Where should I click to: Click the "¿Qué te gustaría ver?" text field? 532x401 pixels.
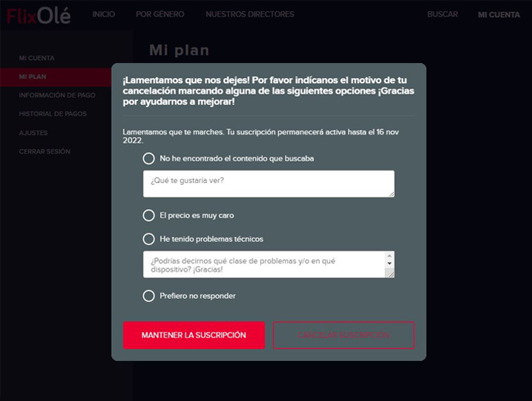[269, 184]
